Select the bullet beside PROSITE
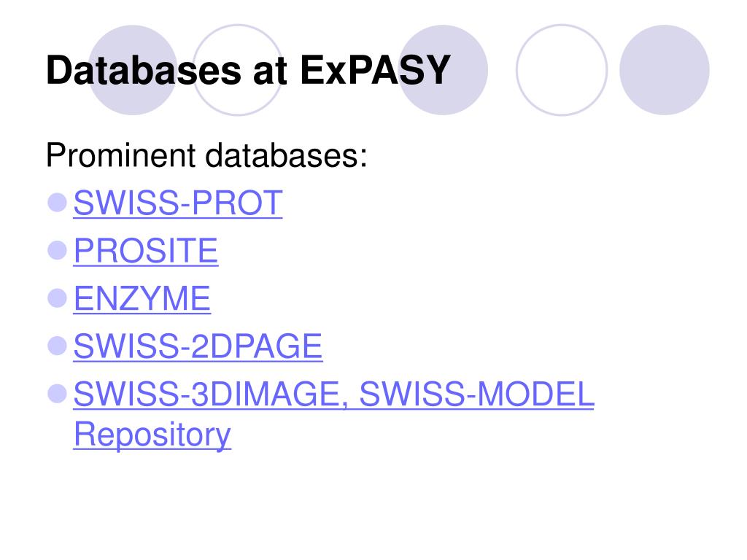Screen dimensions: 747x560 pyautogui.click(x=57, y=250)
